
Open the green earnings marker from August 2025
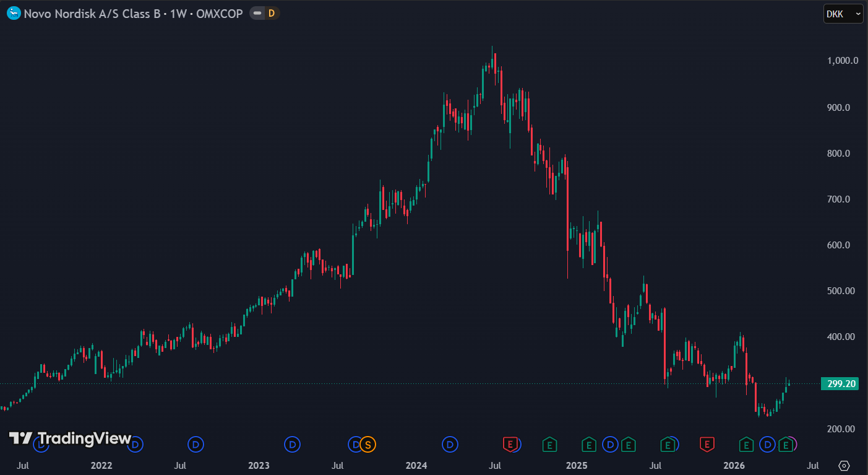pos(667,444)
